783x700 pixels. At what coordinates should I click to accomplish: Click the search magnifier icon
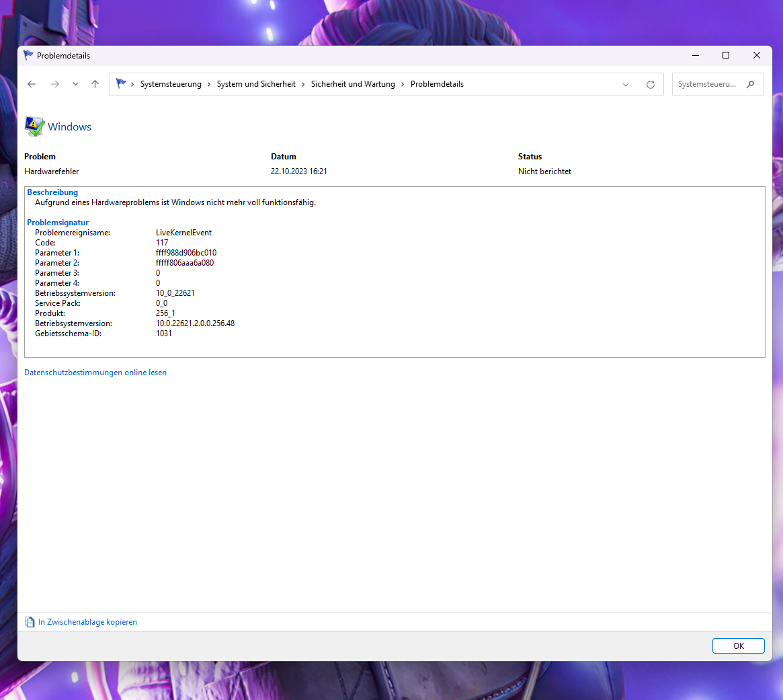[750, 85]
